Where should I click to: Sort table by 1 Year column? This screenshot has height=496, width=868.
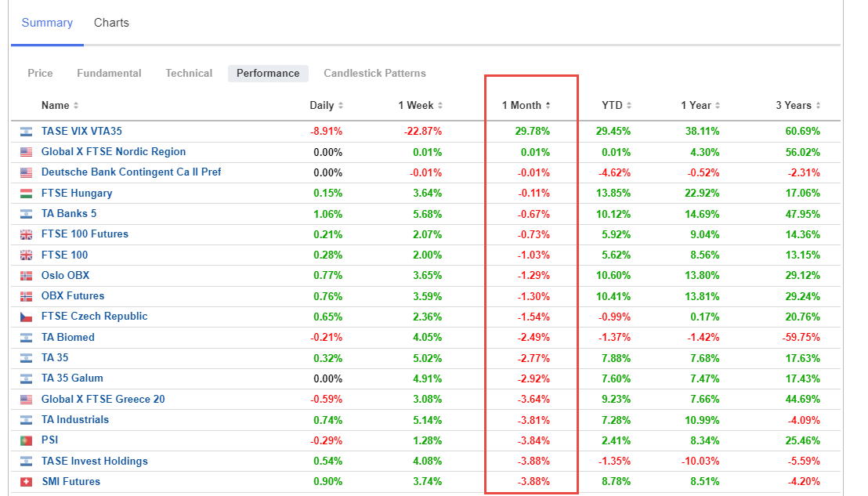(x=700, y=105)
